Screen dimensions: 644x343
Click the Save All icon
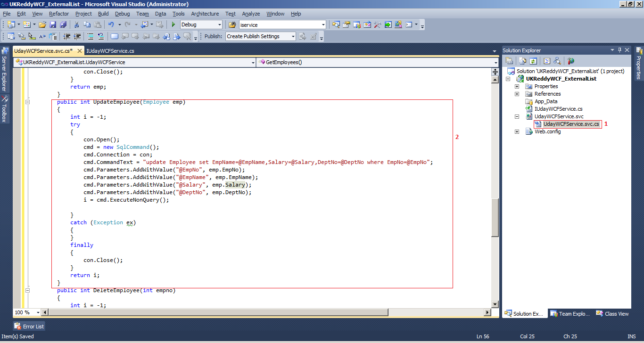point(63,24)
